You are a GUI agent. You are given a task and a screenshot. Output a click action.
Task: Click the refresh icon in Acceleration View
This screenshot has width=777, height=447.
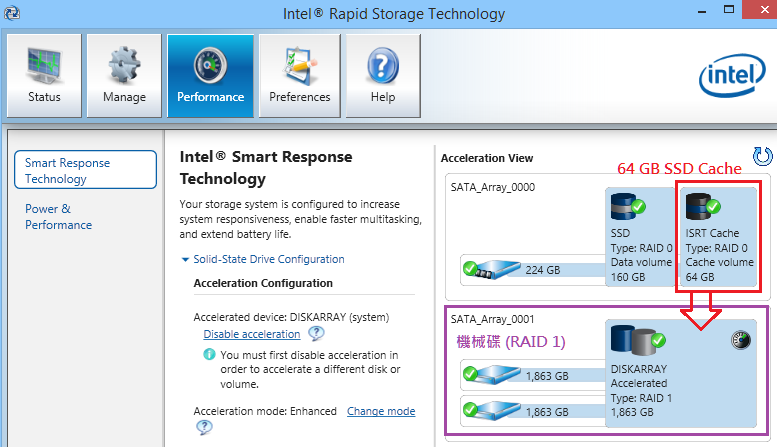(763, 156)
